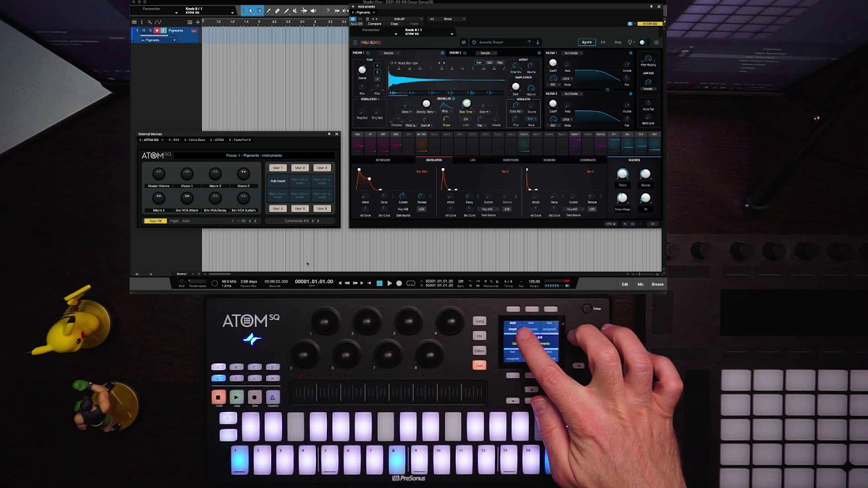This screenshot has width=868, height=488.
Task: Open the Pigments preset browser icon
Action: coord(464,43)
